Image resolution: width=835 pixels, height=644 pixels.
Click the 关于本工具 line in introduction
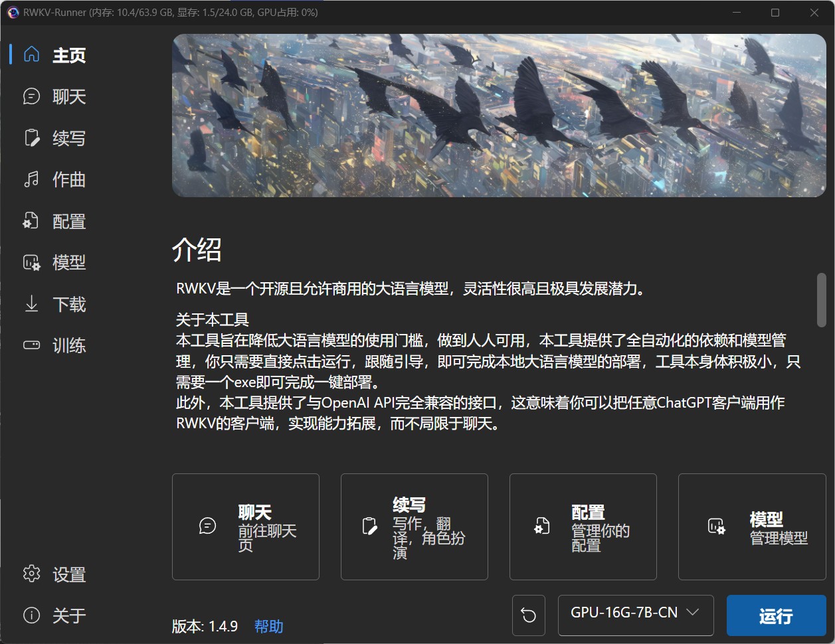(x=213, y=320)
